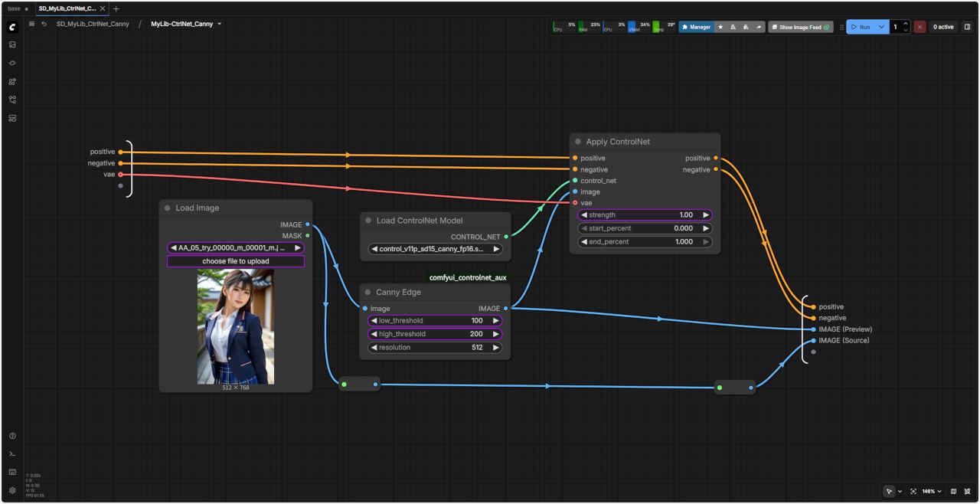
Task: Toggle the minimap icon in the bottom toolbar
Action: coord(953,491)
